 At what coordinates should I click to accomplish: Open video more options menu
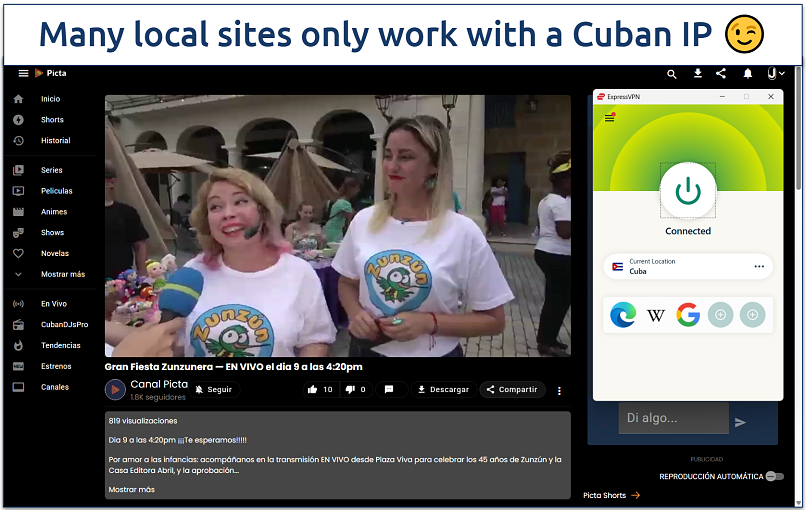[559, 391]
